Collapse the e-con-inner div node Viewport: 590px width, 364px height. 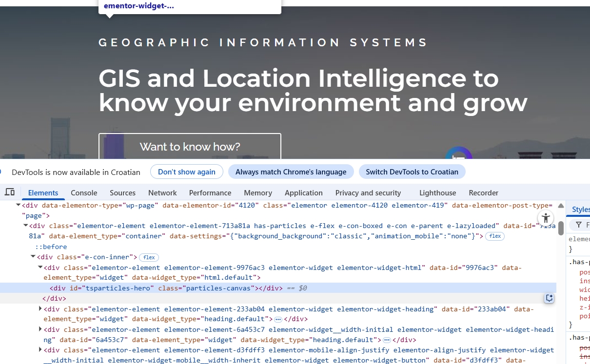(33, 257)
